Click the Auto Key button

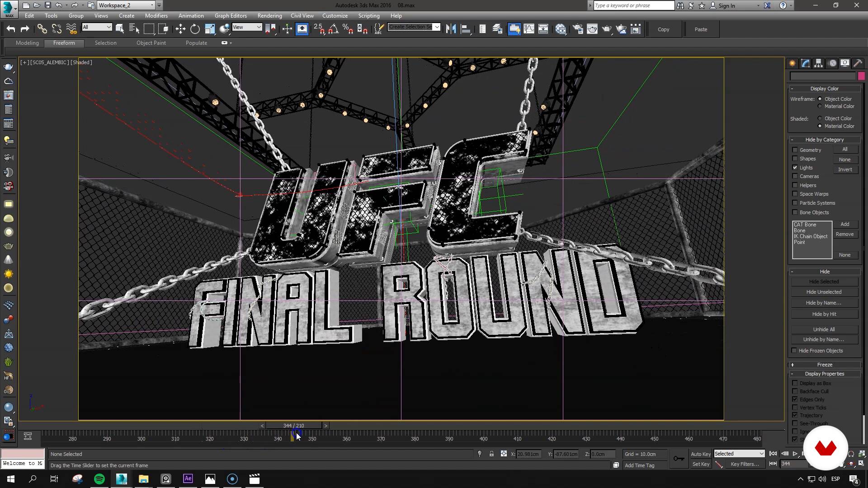pos(700,454)
